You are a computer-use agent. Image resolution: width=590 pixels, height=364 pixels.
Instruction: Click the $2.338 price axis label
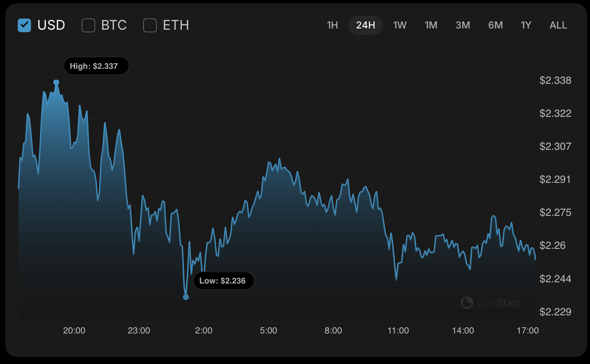tap(555, 80)
